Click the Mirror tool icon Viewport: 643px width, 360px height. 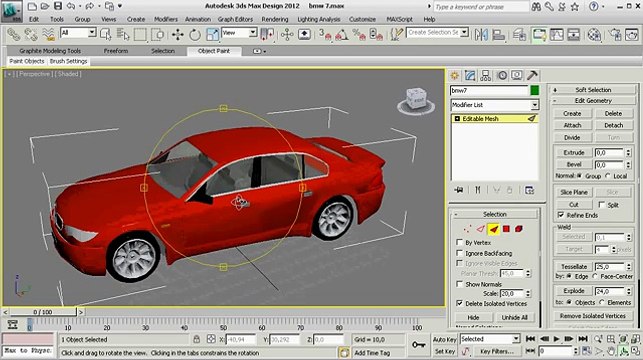coord(481,35)
